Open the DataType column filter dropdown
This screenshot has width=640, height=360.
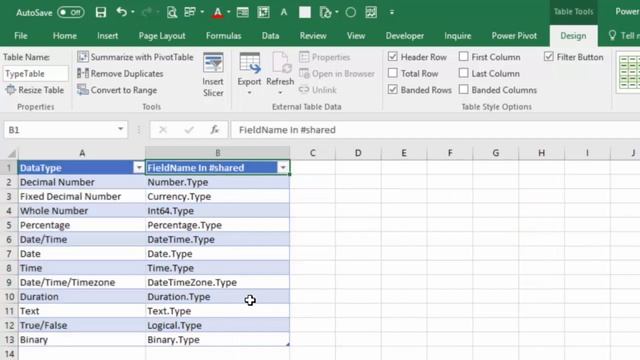(139, 168)
